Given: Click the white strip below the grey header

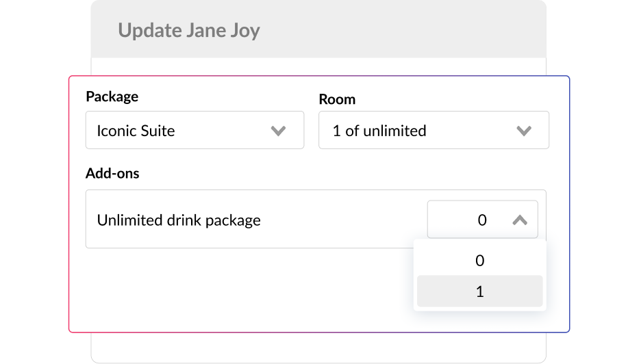Looking at the screenshot, I should (318, 66).
